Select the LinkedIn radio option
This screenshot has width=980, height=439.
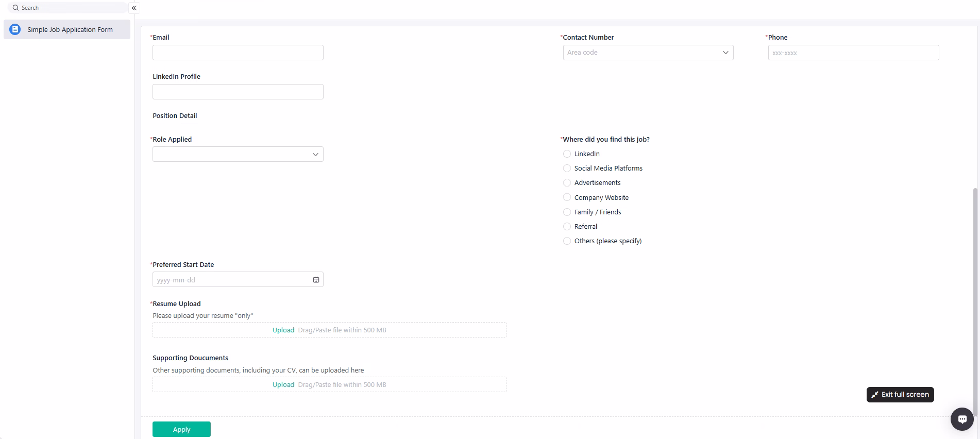tap(567, 154)
